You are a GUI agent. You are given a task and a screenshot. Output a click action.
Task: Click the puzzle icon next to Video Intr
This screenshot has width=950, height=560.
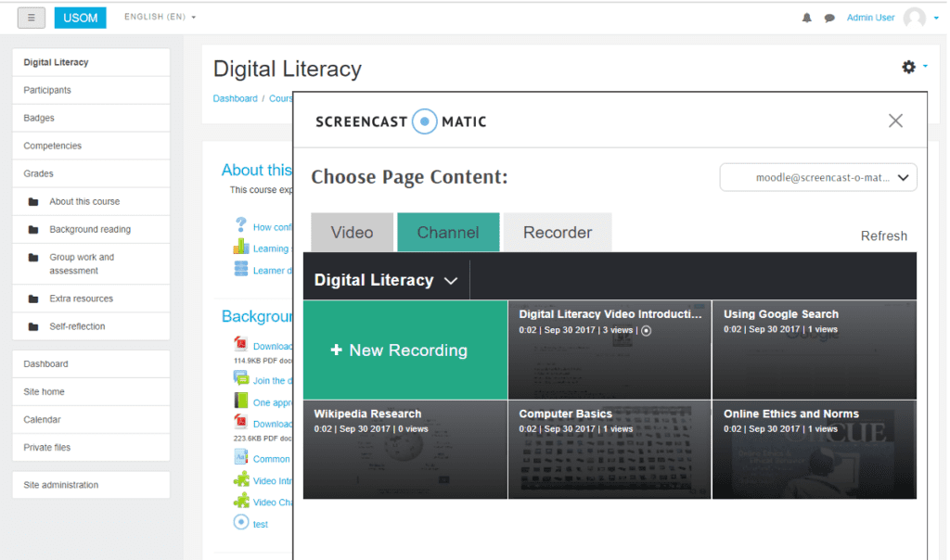(x=240, y=479)
